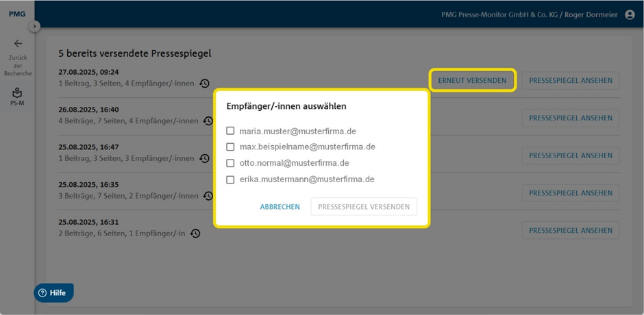Screen dimensions: 644x315
Task: Click Abbrechen to cancel dialog
Action: [x=280, y=207]
